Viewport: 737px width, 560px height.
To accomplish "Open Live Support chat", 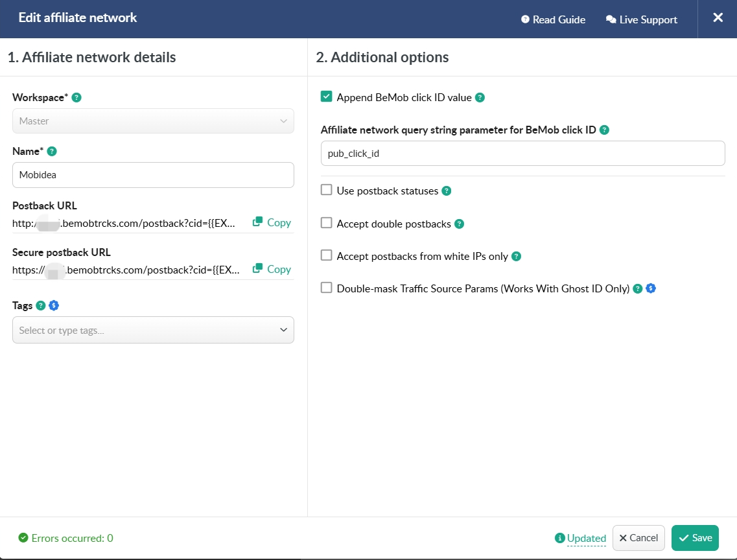I will (x=641, y=19).
